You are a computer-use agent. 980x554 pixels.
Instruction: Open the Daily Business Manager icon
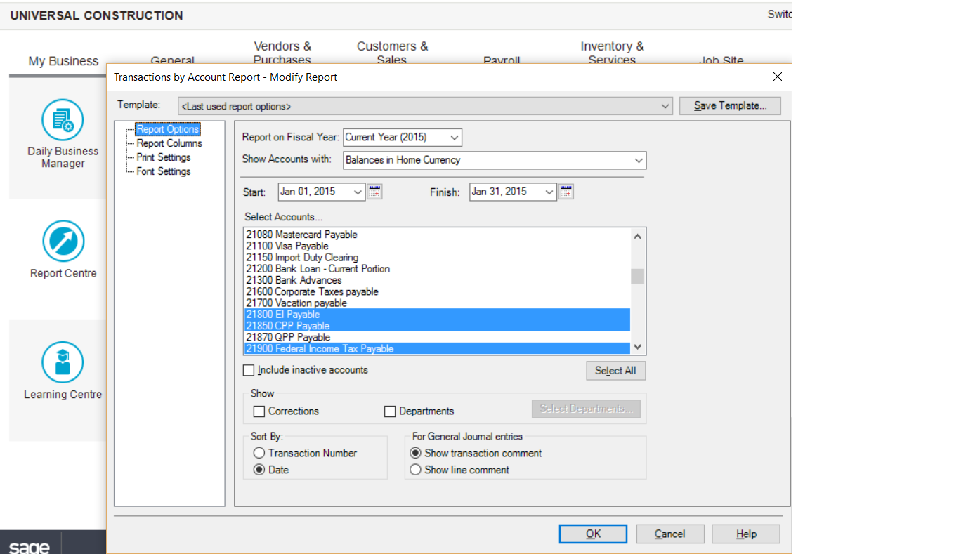[x=63, y=119]
